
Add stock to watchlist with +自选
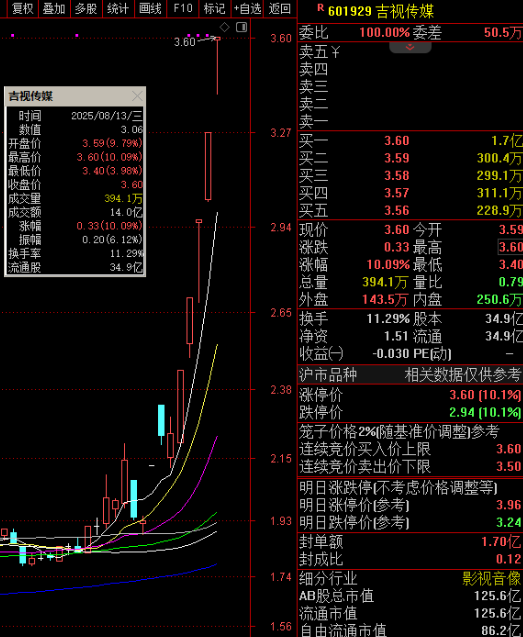tap(247, 8)
